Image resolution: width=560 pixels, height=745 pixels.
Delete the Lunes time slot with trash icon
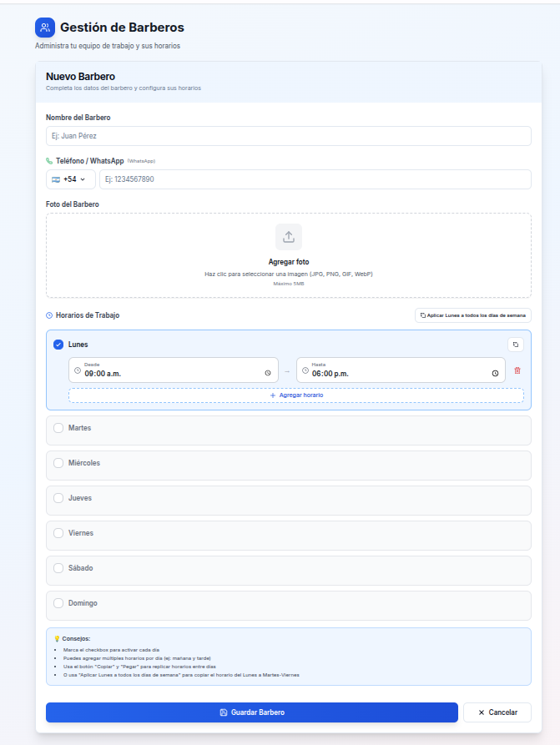coord(517,370)
